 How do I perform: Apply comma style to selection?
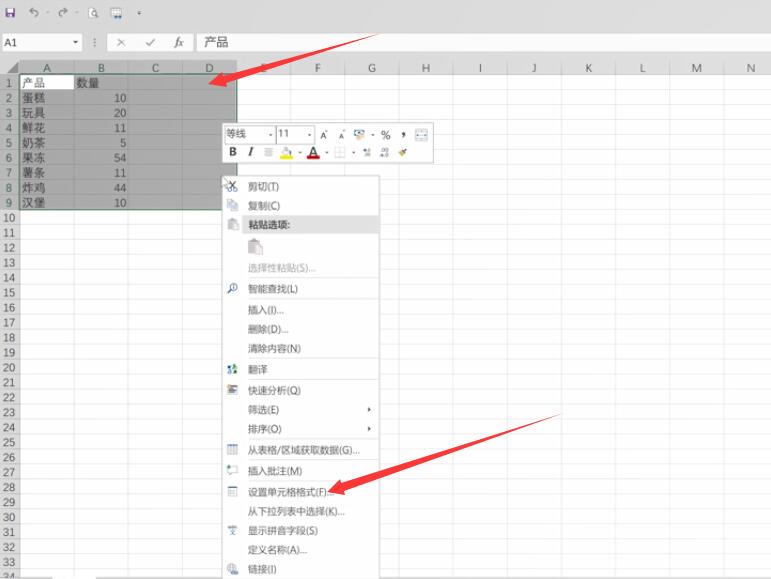click(404, 135)
